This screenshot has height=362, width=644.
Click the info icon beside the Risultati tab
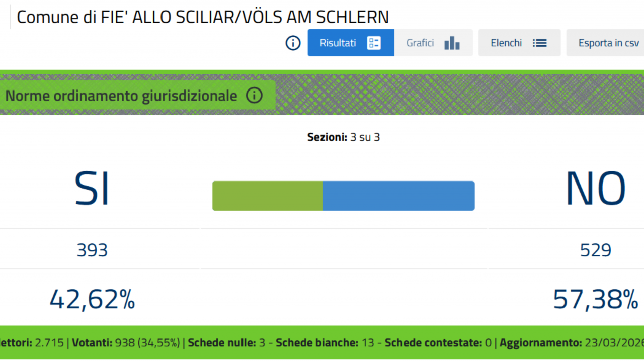point(293,43)
